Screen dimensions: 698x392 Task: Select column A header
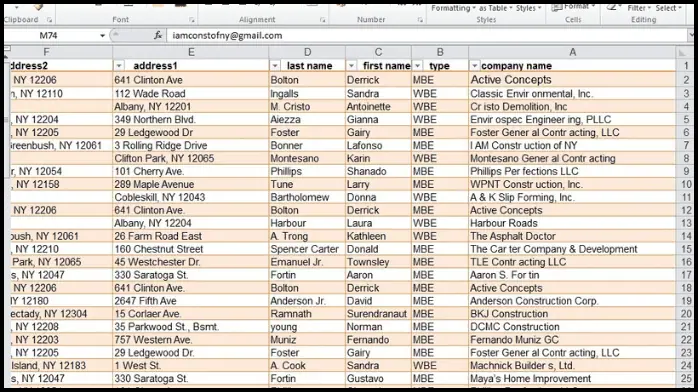(x=572, y=53)
